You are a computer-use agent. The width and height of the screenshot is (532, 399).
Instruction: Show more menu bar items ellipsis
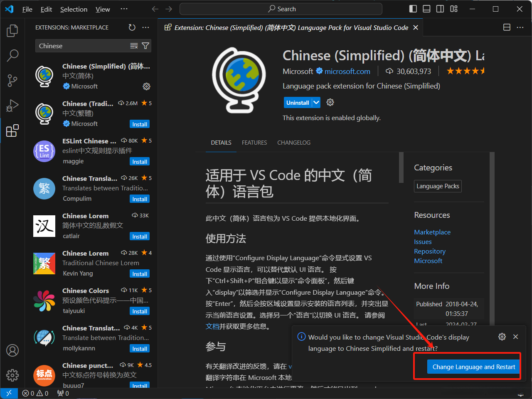(x=124, y=9)
